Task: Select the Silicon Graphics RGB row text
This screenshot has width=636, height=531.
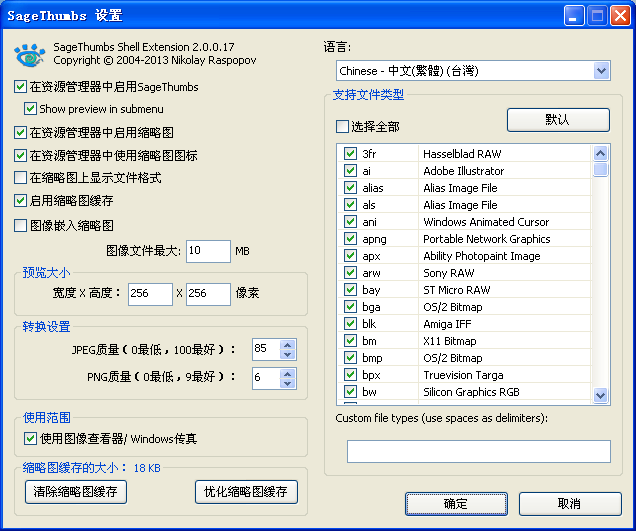Action: point(471,393)
